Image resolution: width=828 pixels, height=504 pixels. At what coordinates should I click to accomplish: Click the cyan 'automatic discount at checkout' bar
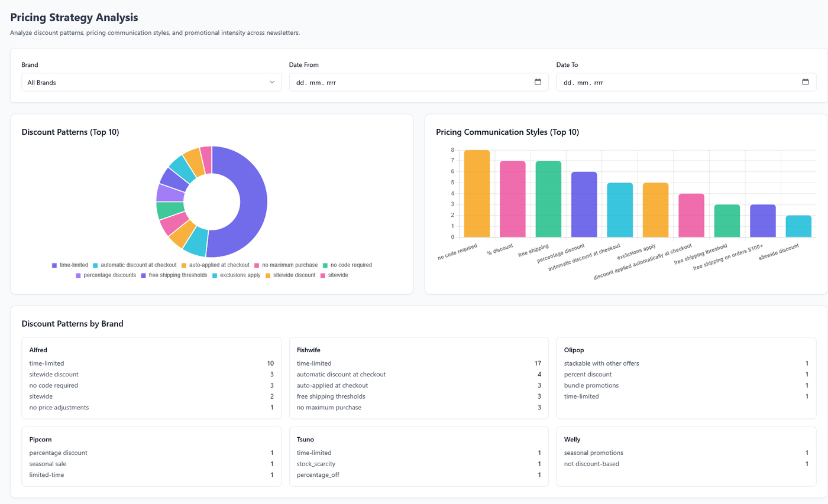[620, 210]
